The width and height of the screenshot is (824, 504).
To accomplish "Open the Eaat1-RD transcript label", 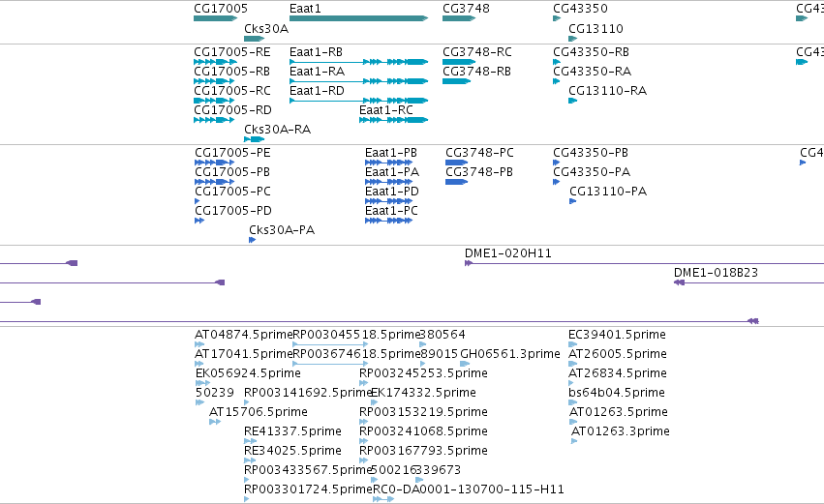I will click(317, 91).
